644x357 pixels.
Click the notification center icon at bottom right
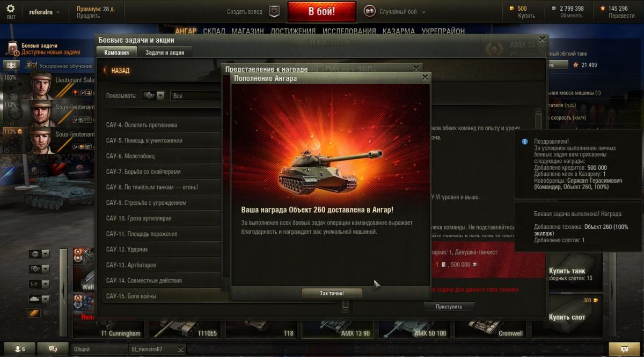click(624, 349)
